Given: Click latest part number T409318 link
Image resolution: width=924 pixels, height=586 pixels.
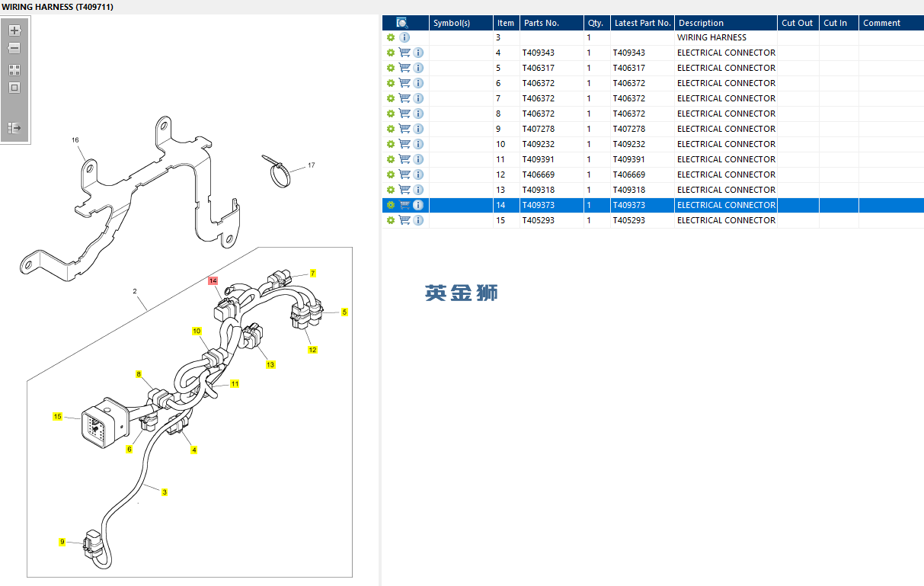Looking at the screenshot, I should click(x=628, y=190).
